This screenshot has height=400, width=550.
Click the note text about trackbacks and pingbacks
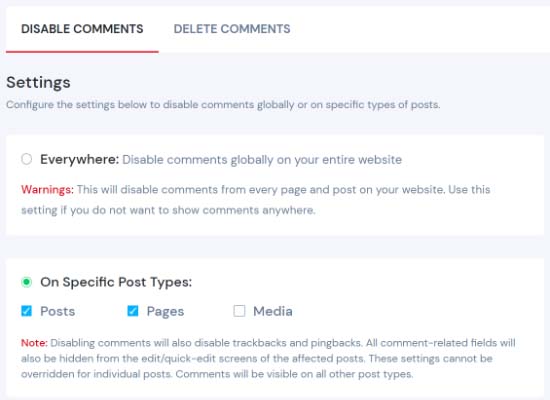pyautogui.click(x=268, y=359)
